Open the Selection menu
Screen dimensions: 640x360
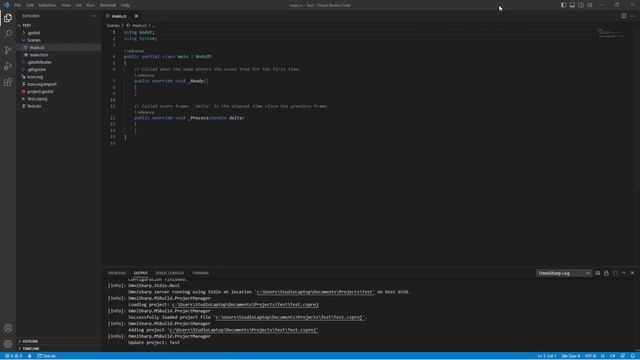pyautogui.click(x=47, y=5)
